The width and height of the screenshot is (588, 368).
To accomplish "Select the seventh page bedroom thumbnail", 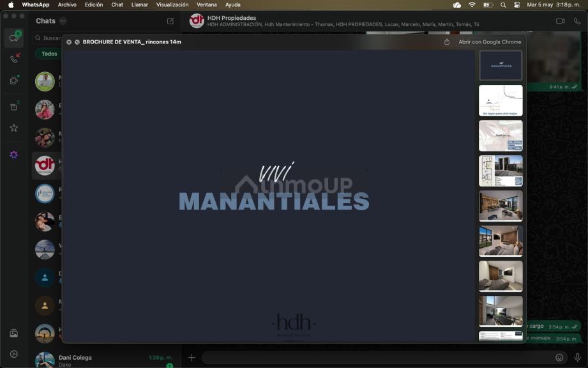I will point(501,277).
